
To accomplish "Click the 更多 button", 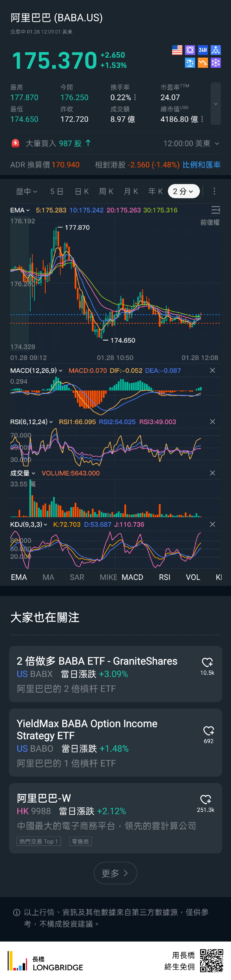I will pyautogui.click(x=115, y=873).
